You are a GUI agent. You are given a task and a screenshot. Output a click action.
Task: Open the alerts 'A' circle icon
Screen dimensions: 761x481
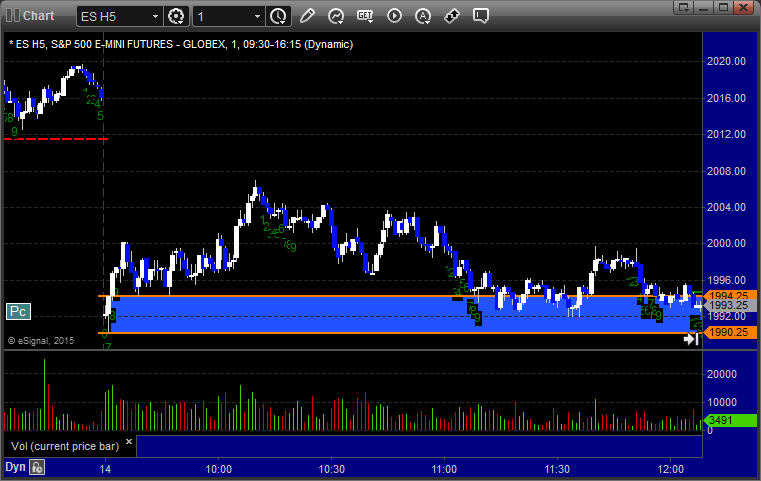coord(423,16)
